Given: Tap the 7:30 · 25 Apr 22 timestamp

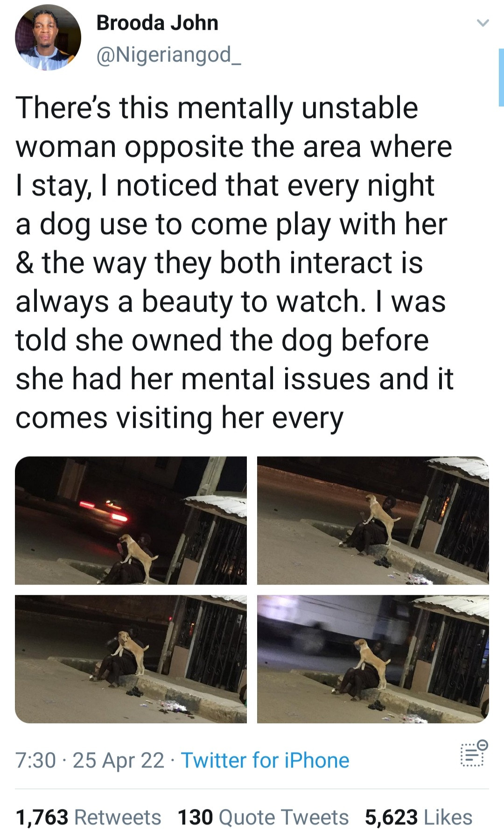Looking at the screenshot, I should pos(90,760).
